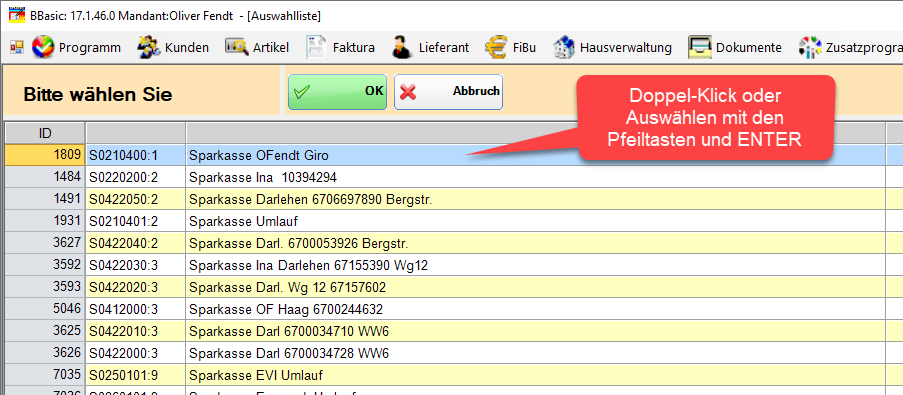Click the Faktura document icon
This screenshot has width=903, height=395.
(316, 47)
